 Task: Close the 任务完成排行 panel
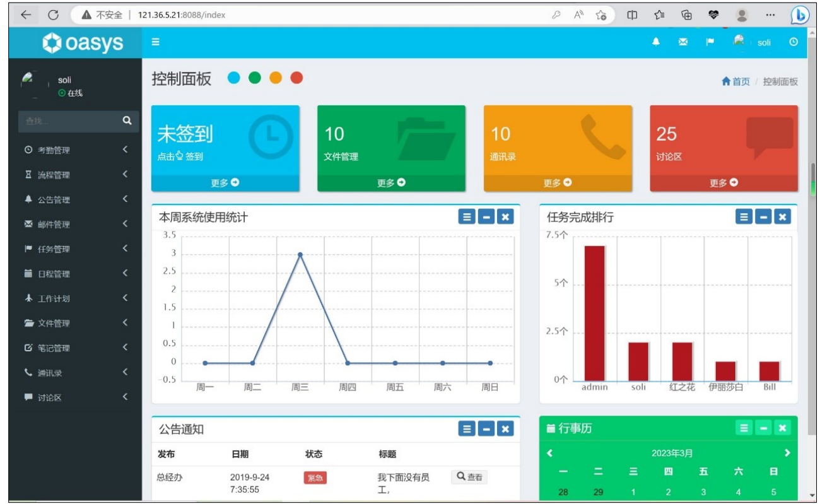tap(782, 217)
